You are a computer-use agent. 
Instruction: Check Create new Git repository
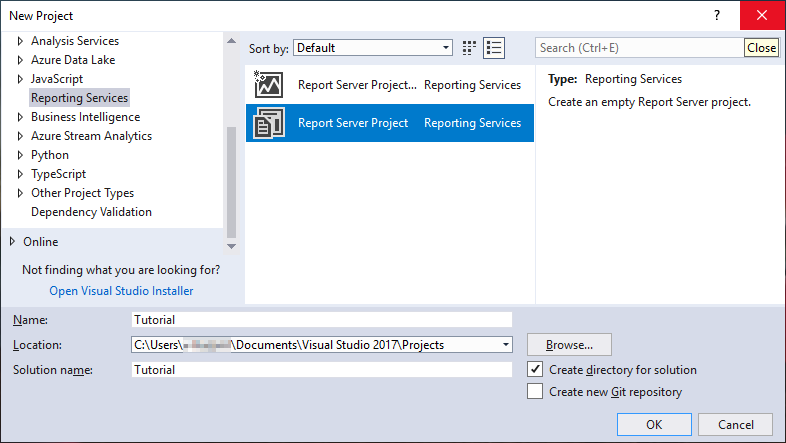(535, 391)
